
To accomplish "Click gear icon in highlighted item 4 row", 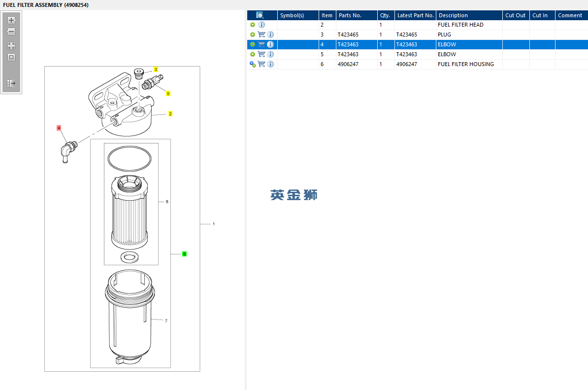I will (x=253, y=44).
